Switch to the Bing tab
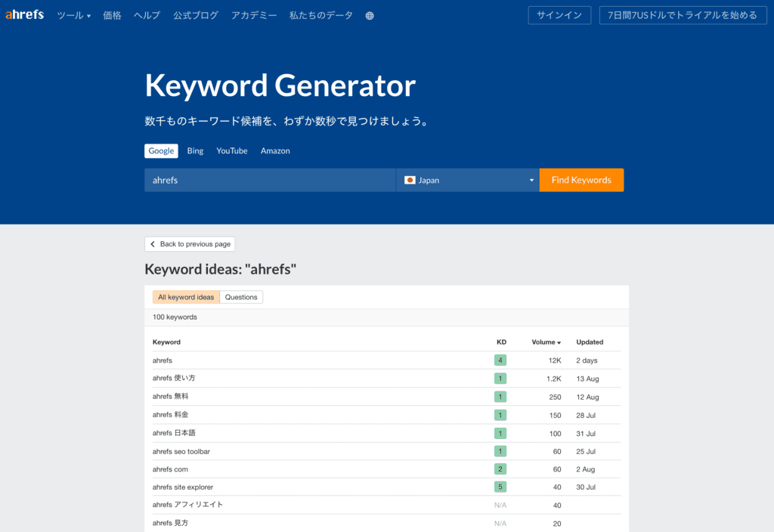The image size is (774, 532). point(195,151)
